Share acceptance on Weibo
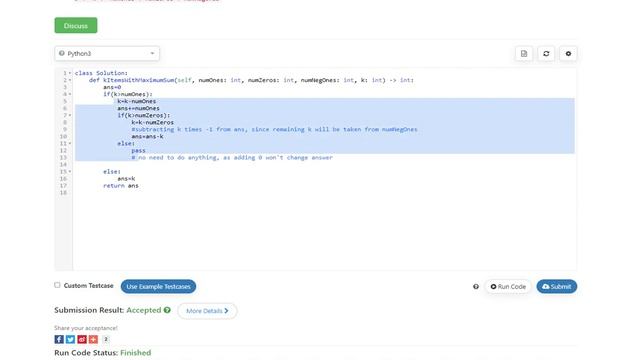640x360 pixels. click(82, 339)
